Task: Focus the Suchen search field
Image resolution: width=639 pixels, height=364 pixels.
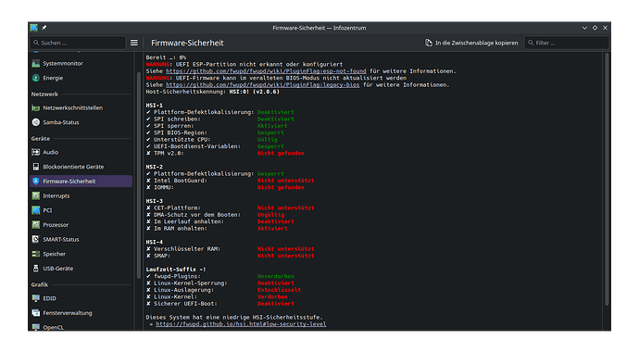Action: tap(78, 43)
